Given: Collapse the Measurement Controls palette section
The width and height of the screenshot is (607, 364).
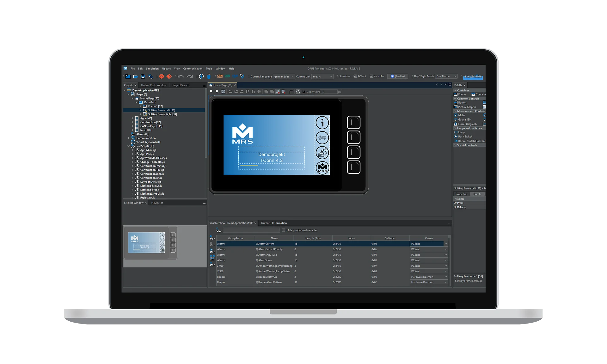Looking at the screenshot, I should [455, 111].
